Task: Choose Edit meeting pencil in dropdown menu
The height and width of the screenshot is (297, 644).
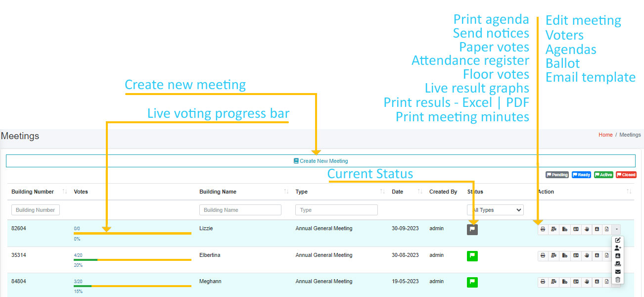Action: click(x=617, y=240)
